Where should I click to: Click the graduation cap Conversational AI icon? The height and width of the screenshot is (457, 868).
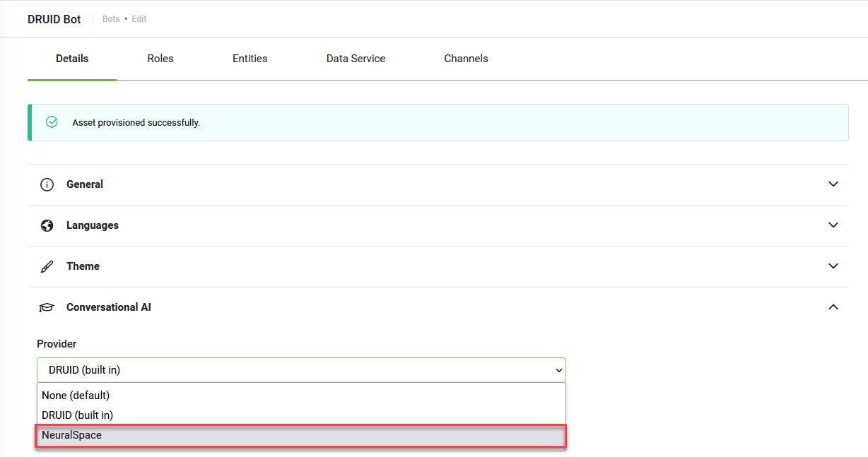[47, 307]
